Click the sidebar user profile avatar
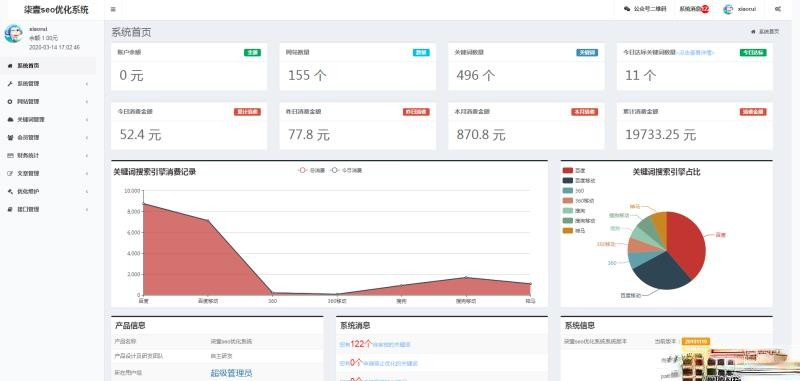This screenshot has width=800, height=381. (x=13, y=34)
